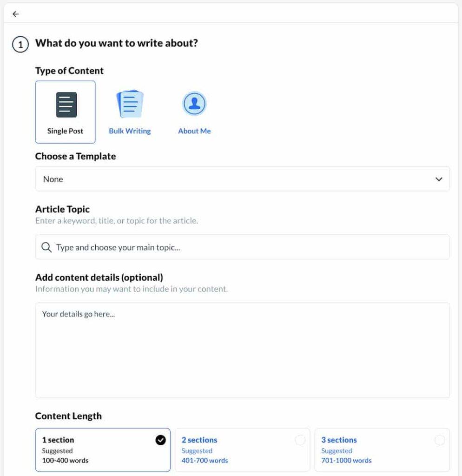Click the black checkmark on 1 section
The image size is (462, 476).
(x=160, y=440)
